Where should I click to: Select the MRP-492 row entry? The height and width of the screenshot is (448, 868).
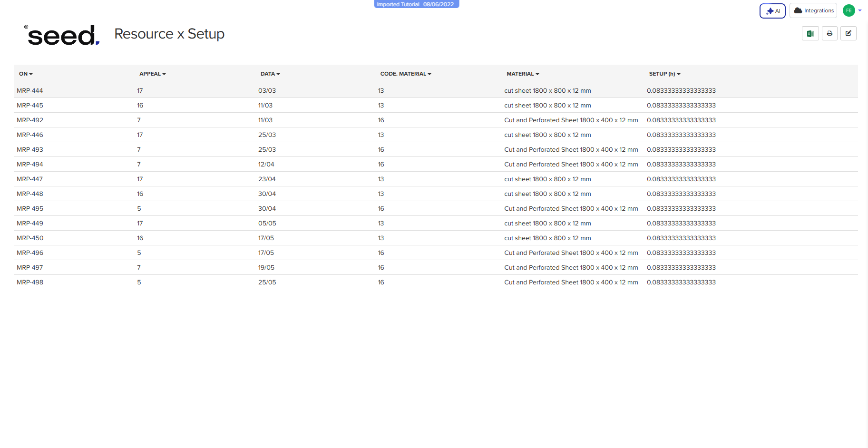pyautogui.click(x=30, y=120)
